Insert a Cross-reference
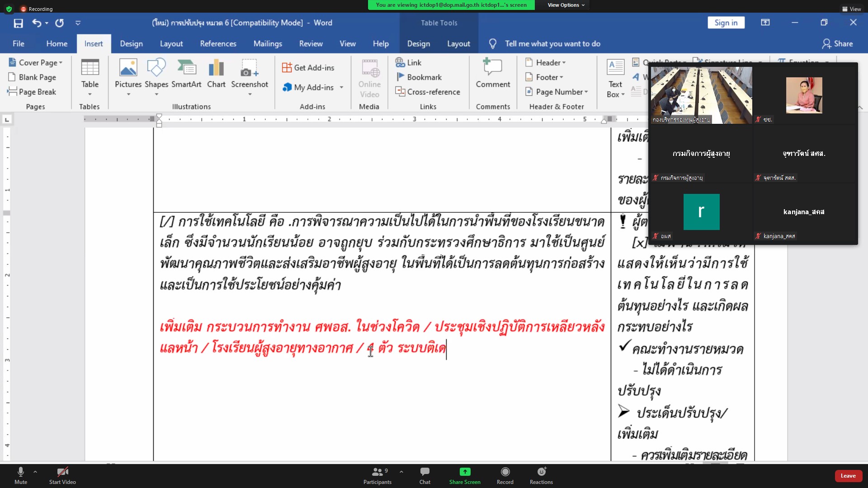868x488 pixels. pos(428,92)
